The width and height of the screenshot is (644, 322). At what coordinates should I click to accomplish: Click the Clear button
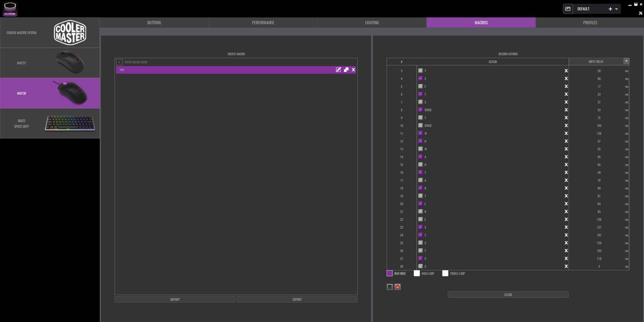click(x=508, y=295)
